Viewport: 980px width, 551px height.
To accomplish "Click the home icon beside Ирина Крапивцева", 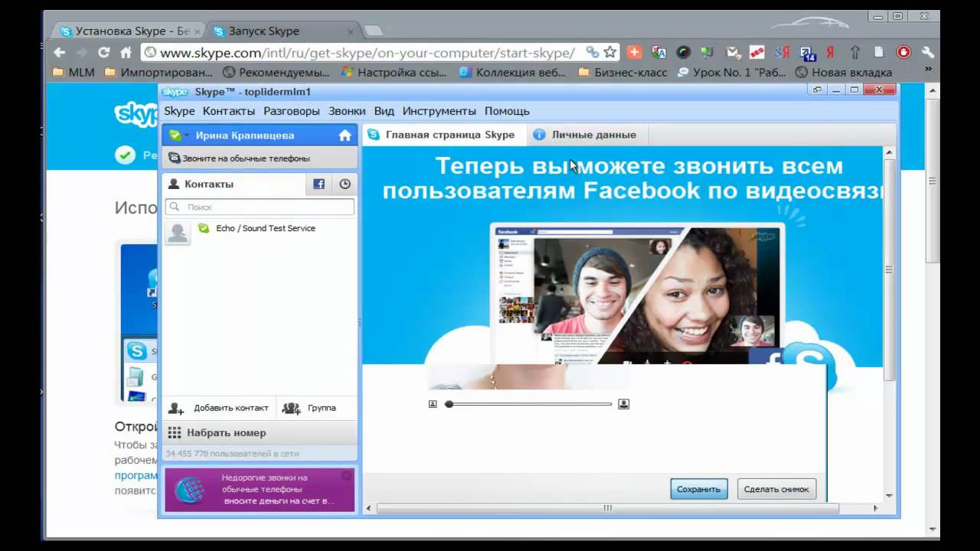I will [x=345, y=135].
